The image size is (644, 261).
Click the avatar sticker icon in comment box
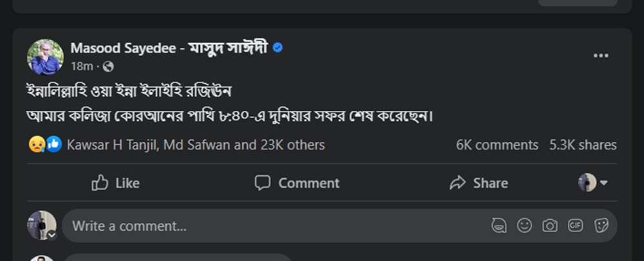(498, 226)
